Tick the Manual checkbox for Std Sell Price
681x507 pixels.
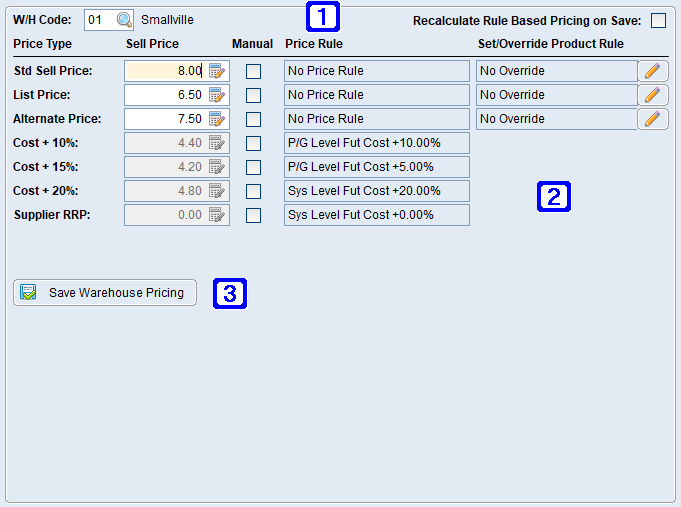click(x=253, y=71)
